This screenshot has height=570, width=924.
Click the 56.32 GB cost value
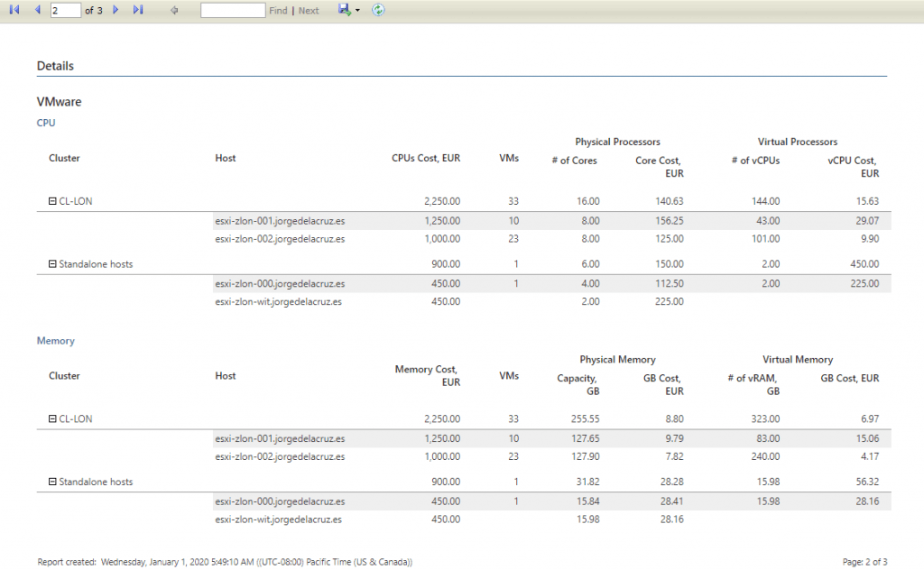[x=867, y=482]
